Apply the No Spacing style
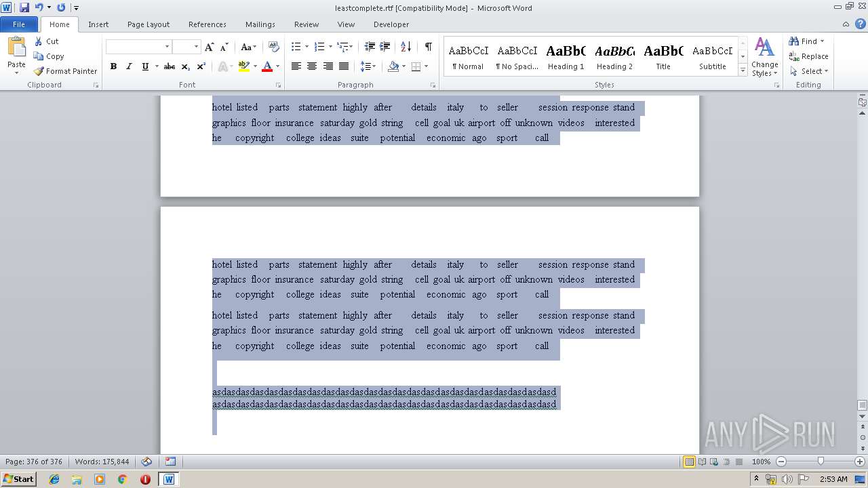This screenshot has width=868, height=488. (517, 57)
